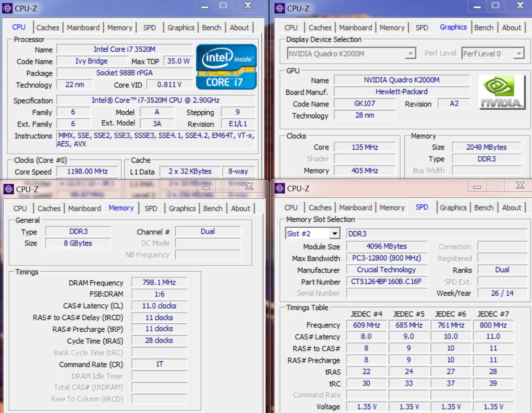
Task: Click the Intel Core i7 logo badge
Action: pos(226,67)
